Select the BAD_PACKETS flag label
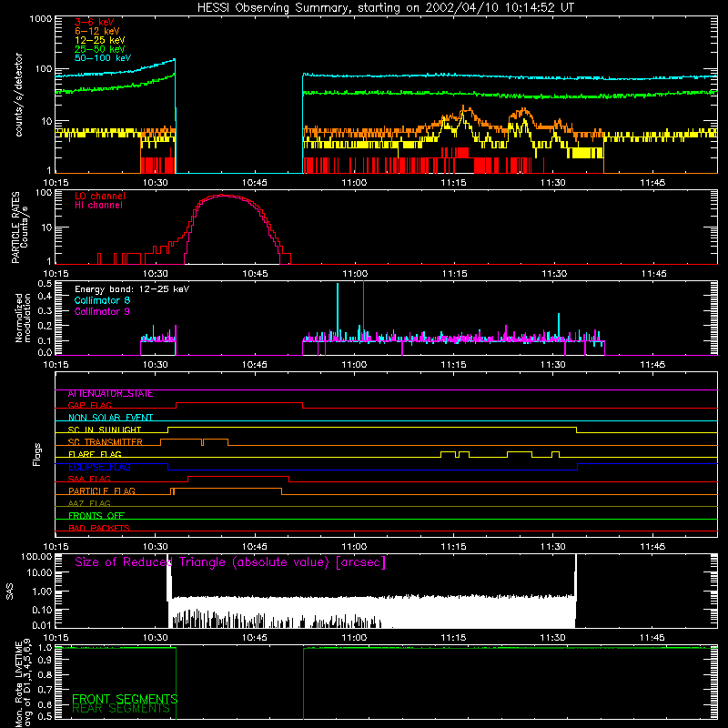 99,529
